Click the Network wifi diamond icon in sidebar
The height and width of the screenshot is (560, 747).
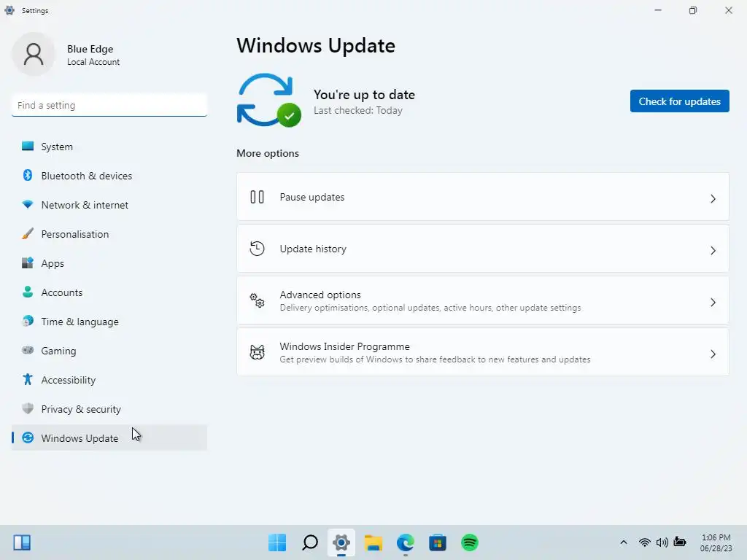pos(28,204)
